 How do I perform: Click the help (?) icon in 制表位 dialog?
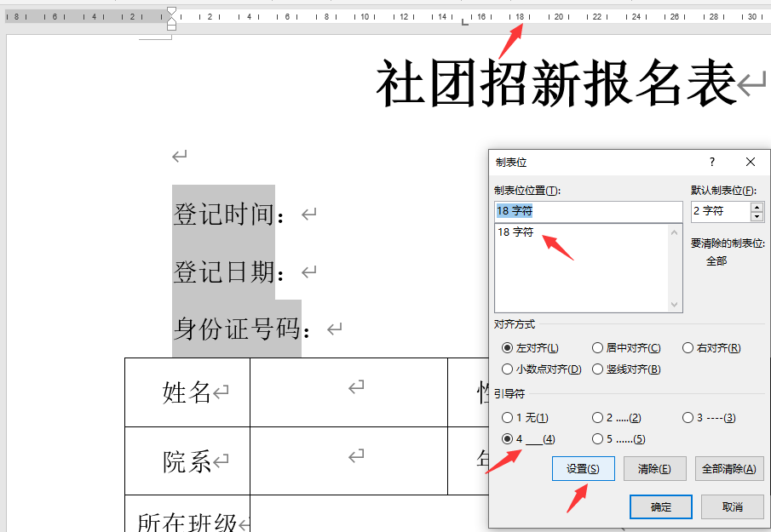click(x=712, y=162)
